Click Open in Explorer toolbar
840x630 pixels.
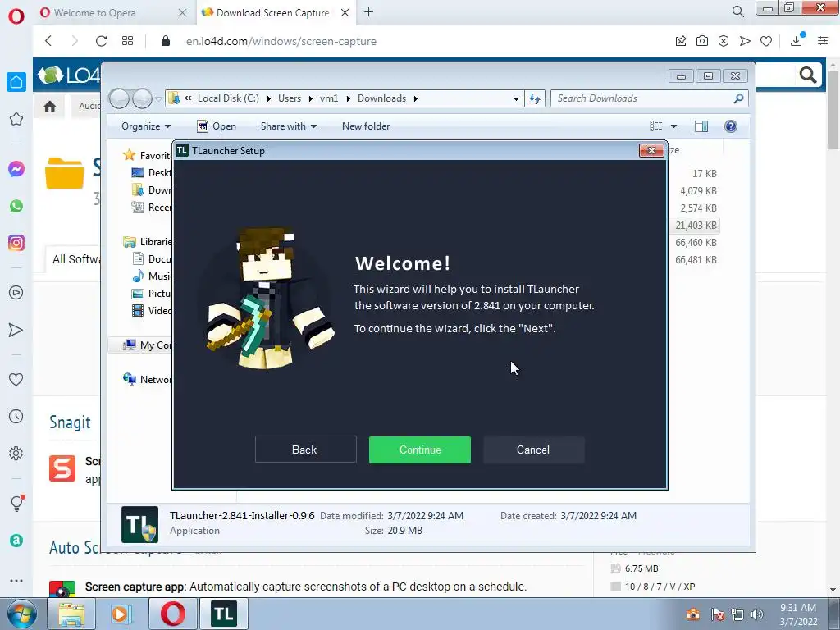pos(217,126)
